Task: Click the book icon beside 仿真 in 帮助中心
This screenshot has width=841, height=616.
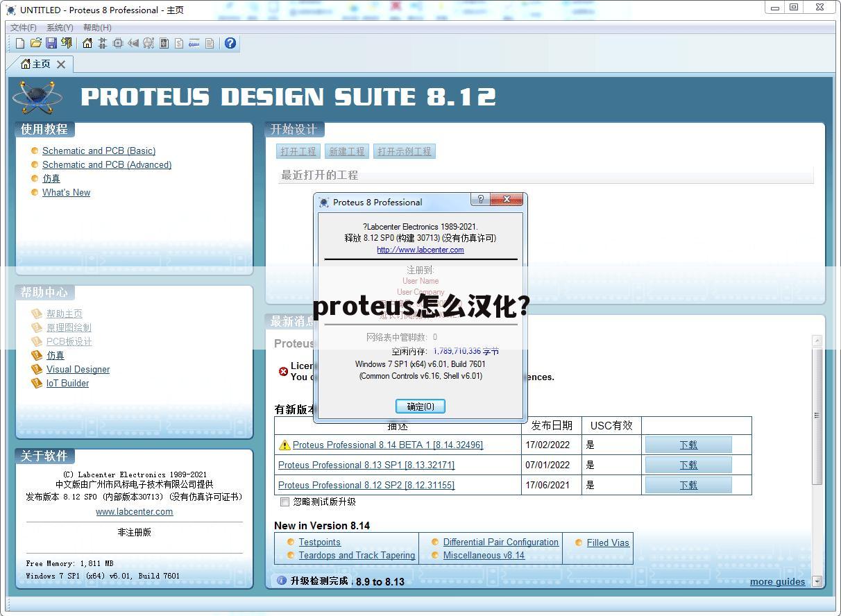Action: (37, 355)
